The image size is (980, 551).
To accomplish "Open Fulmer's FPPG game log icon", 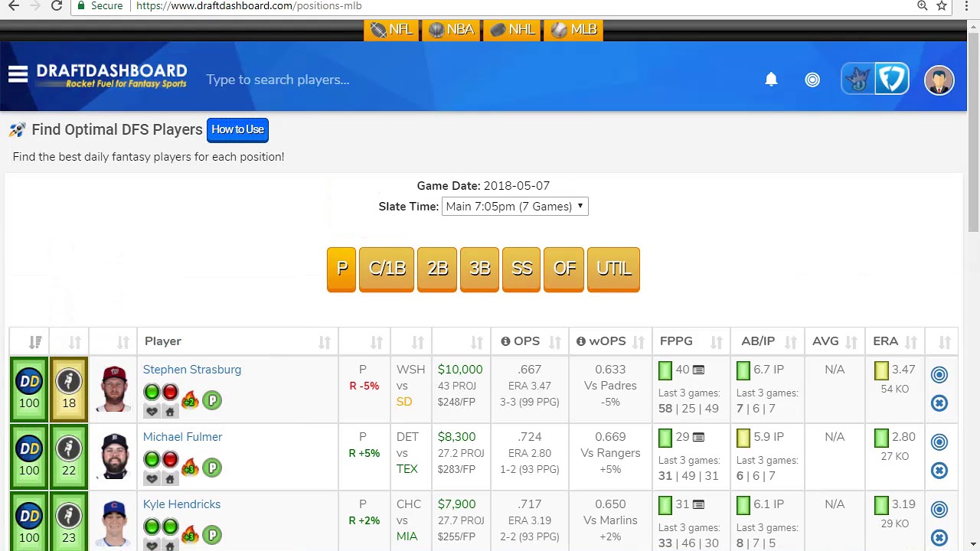I will point(698,438).
